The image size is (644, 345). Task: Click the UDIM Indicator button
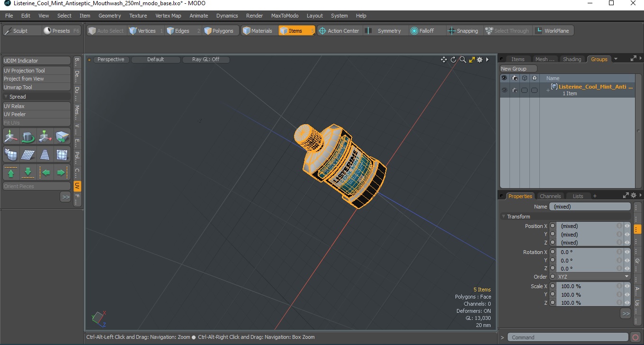(x=37, y=61)
